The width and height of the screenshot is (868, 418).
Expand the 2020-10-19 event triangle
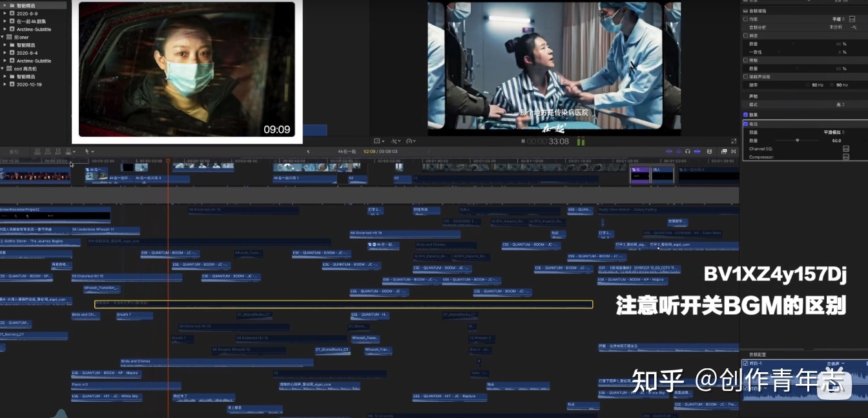[x=5, y=85]
